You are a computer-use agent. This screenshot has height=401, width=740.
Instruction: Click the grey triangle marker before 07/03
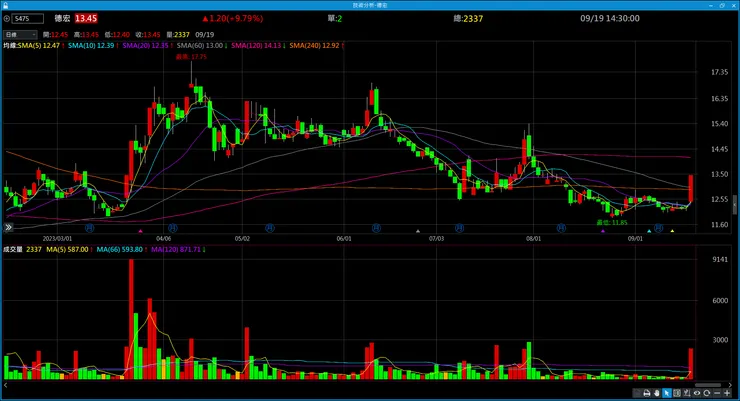[x=418, y=231]
